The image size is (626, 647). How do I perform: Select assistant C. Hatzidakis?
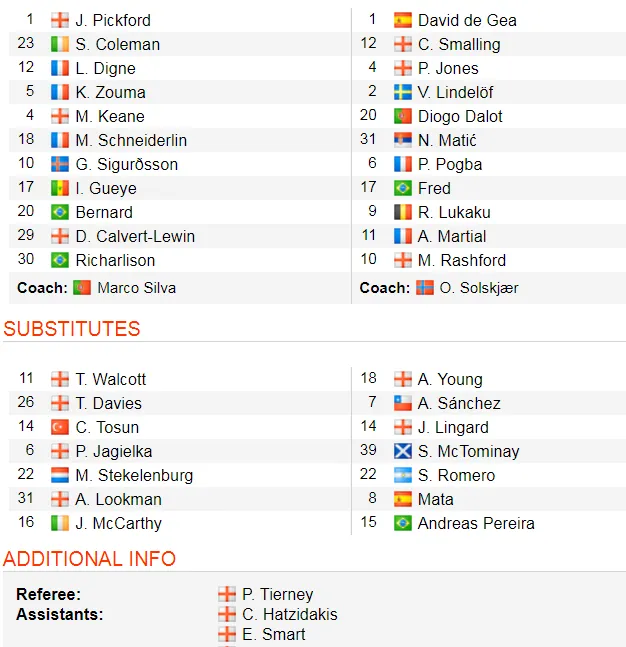(x=289, y=614)
